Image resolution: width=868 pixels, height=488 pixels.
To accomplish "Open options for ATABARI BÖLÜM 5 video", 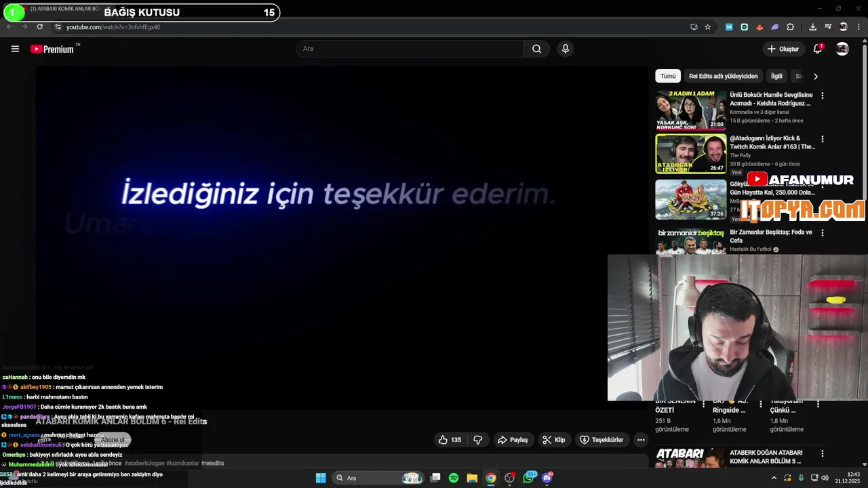I will click(x=823, y=453).
